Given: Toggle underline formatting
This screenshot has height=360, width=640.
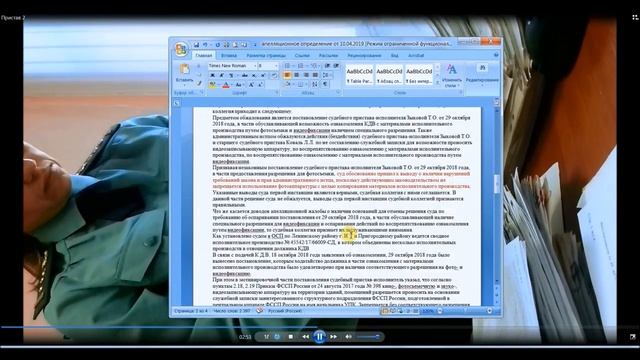Looking at the screenshot, I should [x=231, y=75].
